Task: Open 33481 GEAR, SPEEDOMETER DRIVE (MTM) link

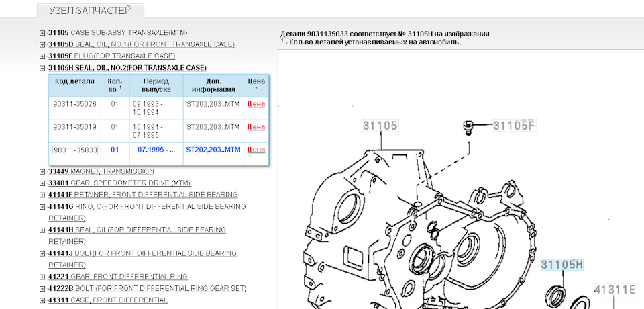Action: pyautogui.click(x=119, y=183)
